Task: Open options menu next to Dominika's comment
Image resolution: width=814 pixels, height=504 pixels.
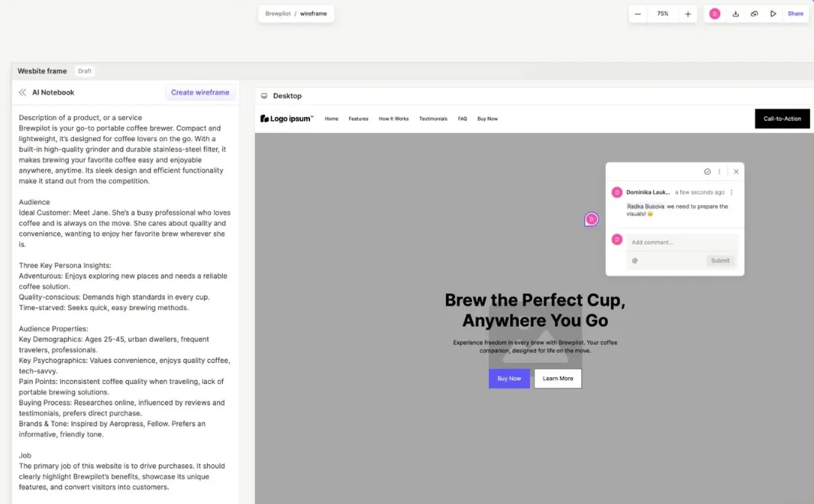Action: [732, 192]
